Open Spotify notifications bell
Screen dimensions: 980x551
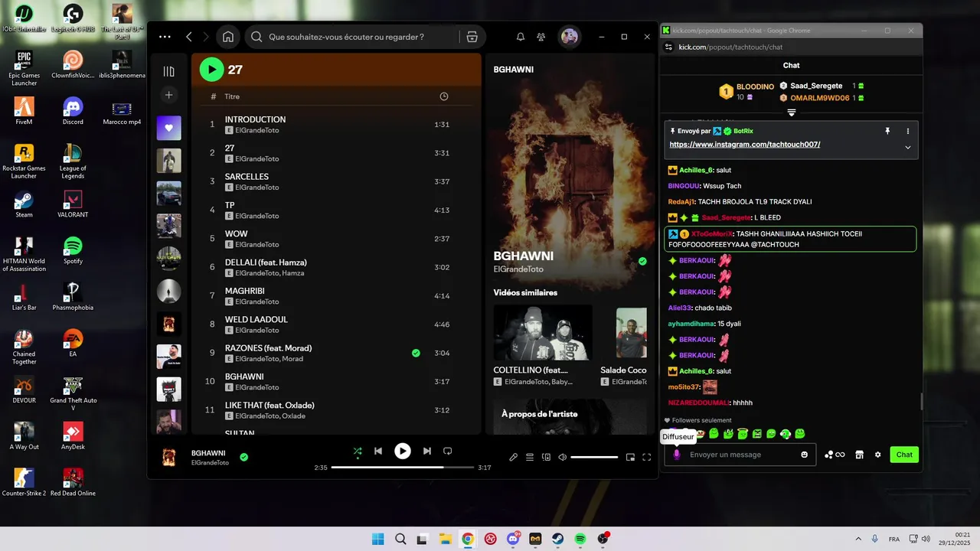coord(521,37)
